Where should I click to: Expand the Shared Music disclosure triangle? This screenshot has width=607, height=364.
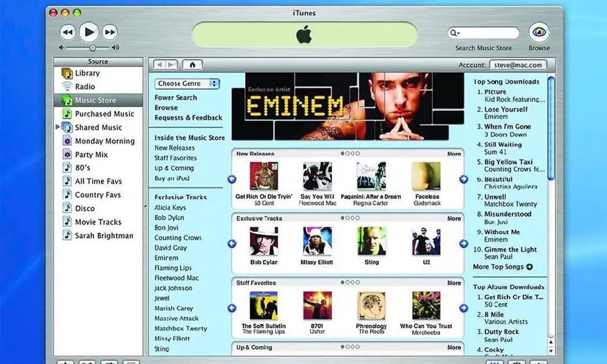pyautogui.click(x=58, y=127)
